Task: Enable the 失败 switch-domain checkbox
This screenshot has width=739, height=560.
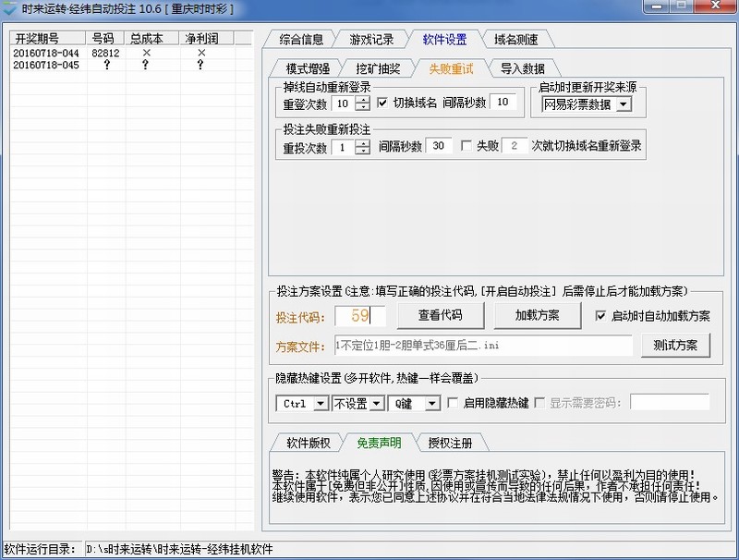Action: (466, 146)
